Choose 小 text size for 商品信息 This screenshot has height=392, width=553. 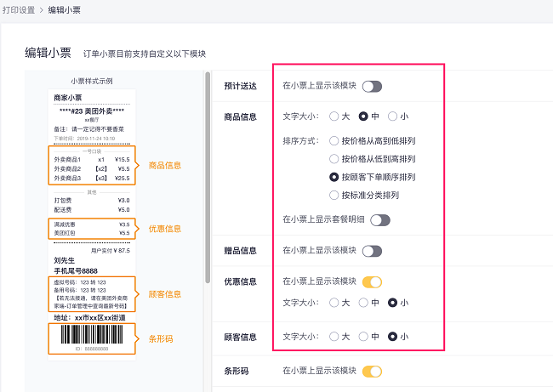pos(392,116)
